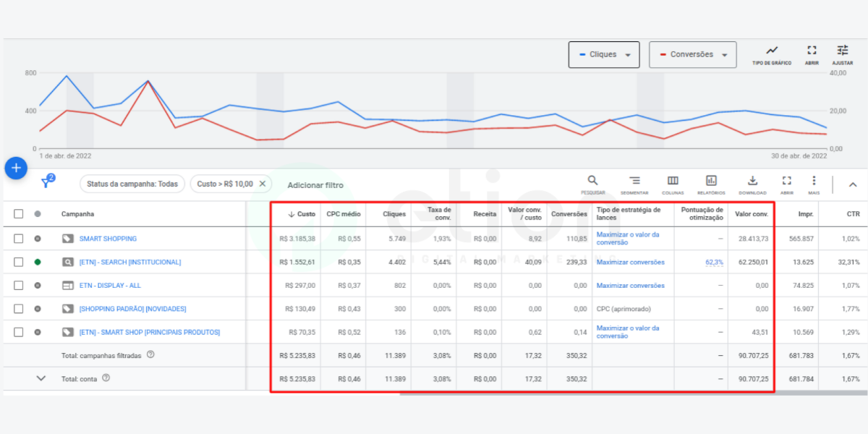Click Adicionar filtro field
The image size is (868, 434).
[x=315, y=185]
